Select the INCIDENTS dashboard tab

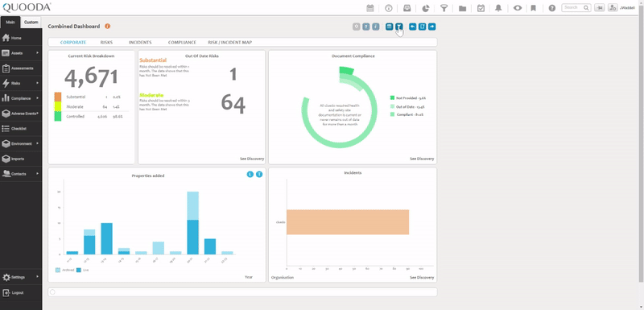tap(140, 43)
